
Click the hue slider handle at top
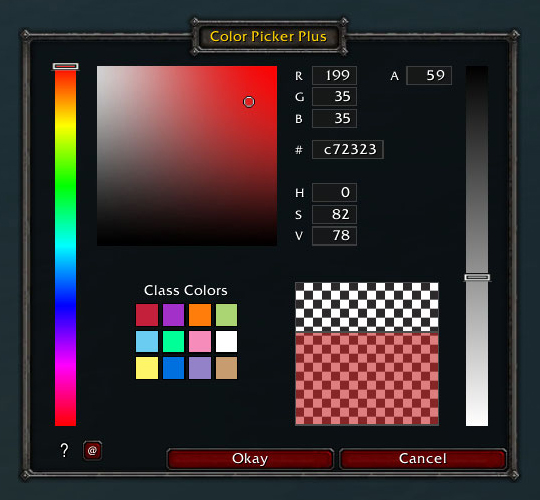(65, 66)
